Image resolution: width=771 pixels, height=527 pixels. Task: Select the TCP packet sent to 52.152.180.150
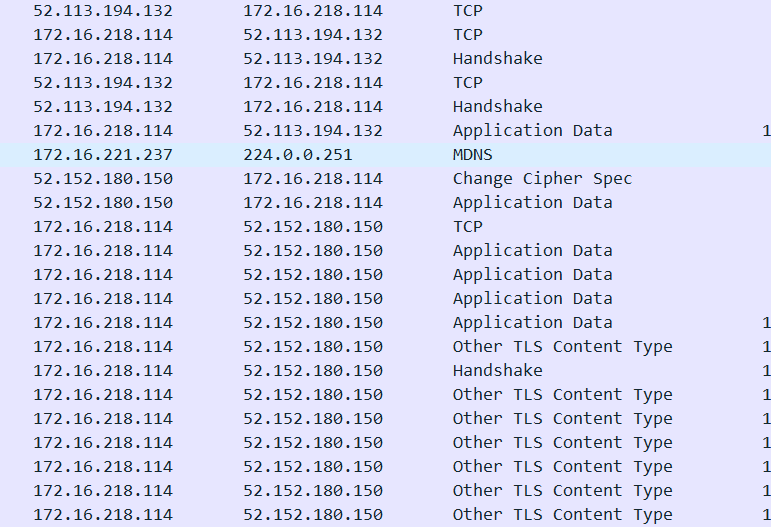coord(386,227)
